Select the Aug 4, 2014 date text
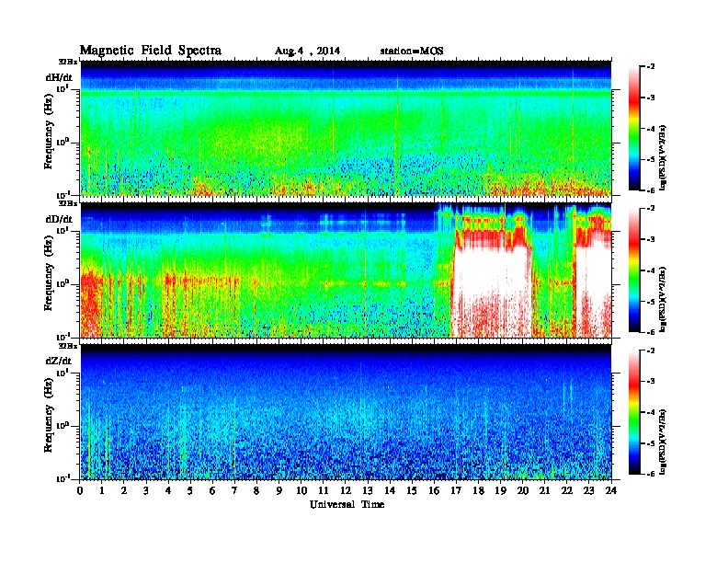The image size is (728, 563). (307, 52)
